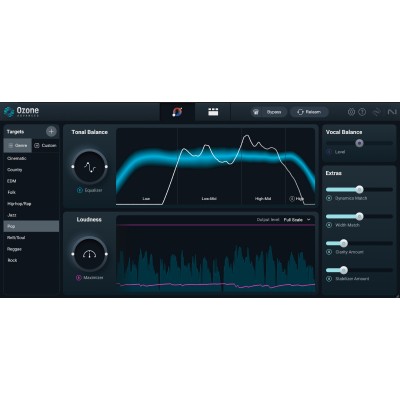Click the Relearn circular arrows icon
The image size is (400, 400).
point(300,112)
